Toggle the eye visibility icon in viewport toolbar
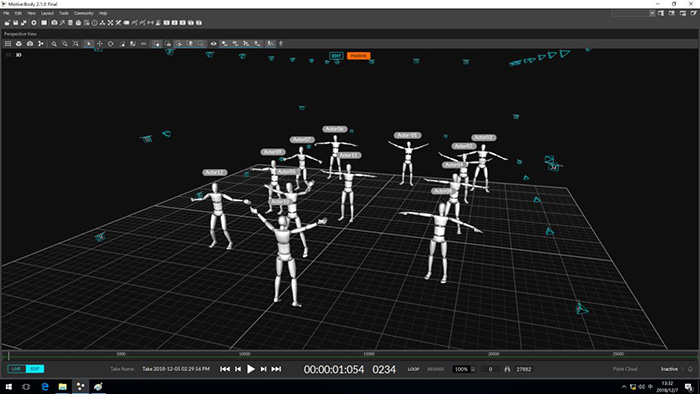Image resolution: width=700 pixels, height=394 pixels. (213, 44)
